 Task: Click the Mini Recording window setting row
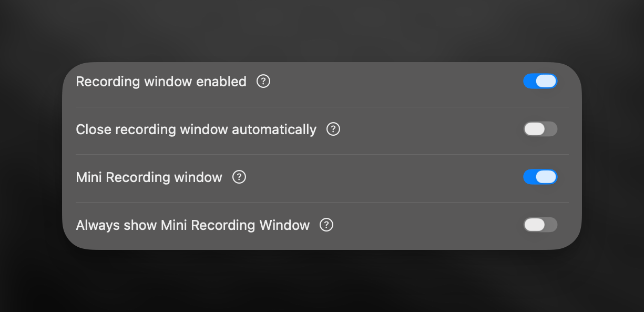tap(149, 177)
